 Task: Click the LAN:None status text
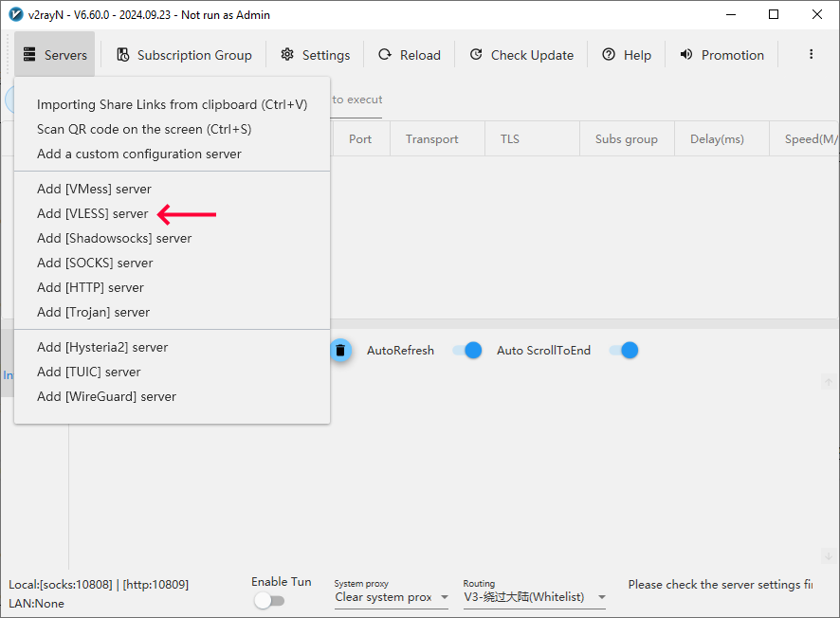coord(36,604)
